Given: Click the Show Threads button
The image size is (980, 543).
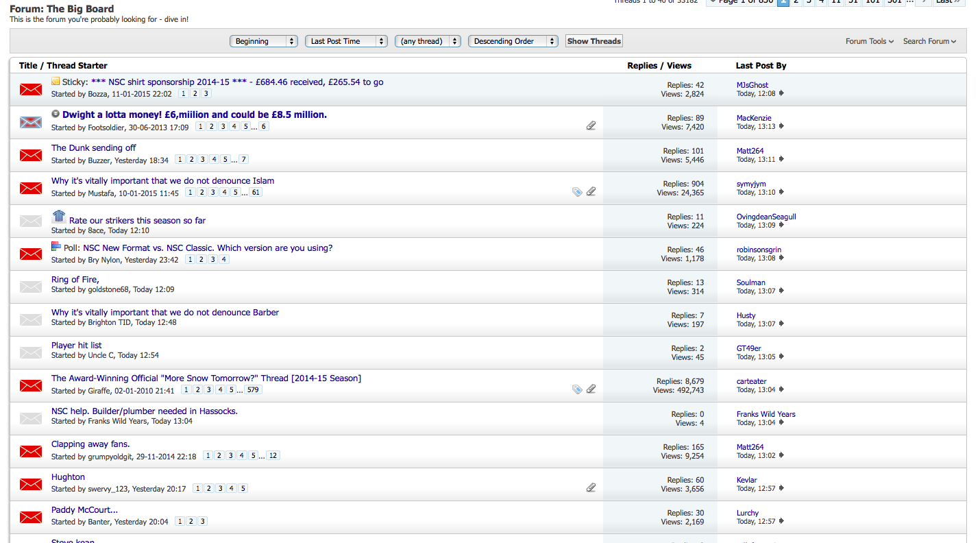Looking at the screenshot, I should click(x=594, y=41).
